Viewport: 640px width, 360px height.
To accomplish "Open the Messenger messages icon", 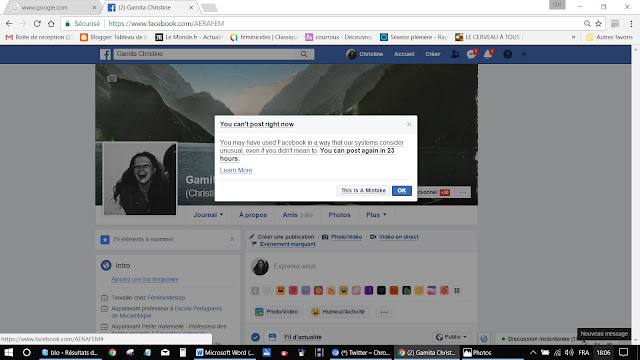I will 471,54.
